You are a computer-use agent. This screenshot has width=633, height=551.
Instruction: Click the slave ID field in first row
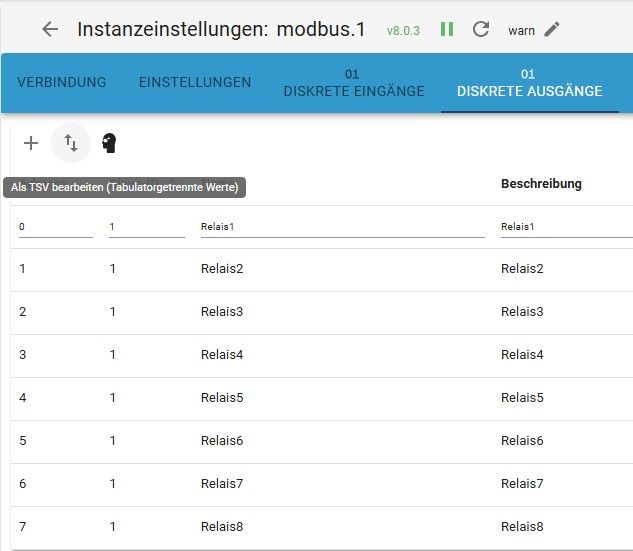(x=146, y=227)
